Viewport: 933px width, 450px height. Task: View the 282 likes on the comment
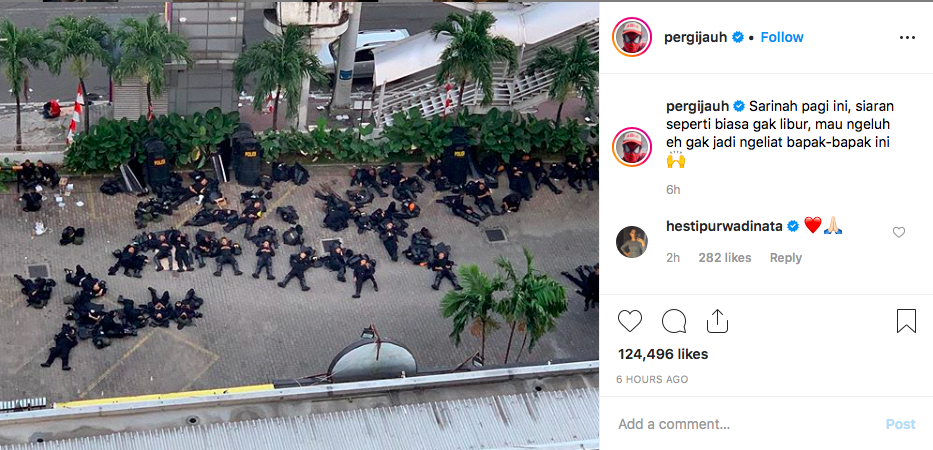[725, 258]
